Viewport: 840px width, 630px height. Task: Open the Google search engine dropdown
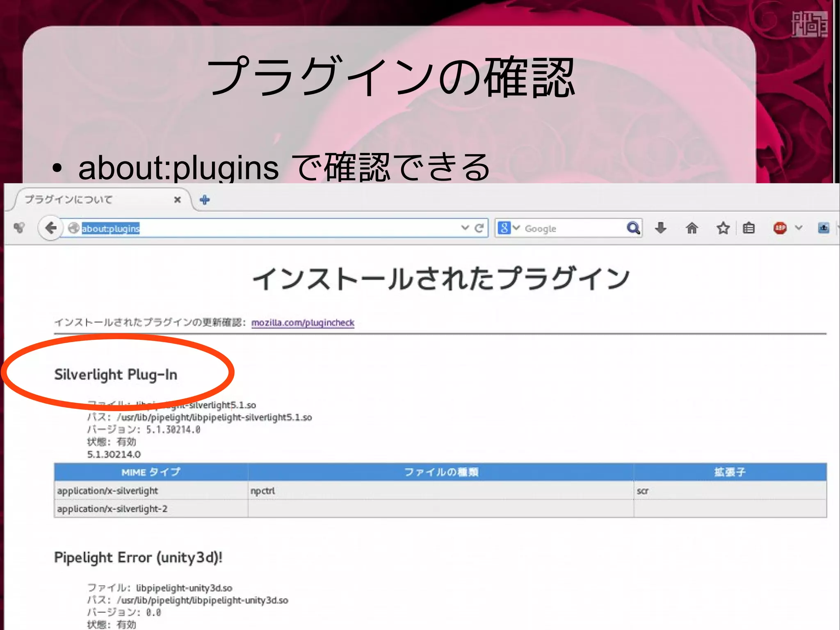pos(509,228)
